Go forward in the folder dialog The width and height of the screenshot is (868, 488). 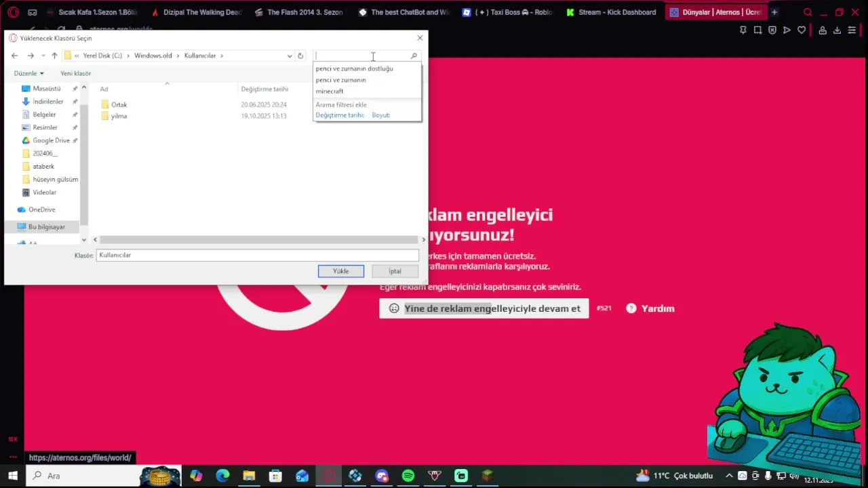31,56
